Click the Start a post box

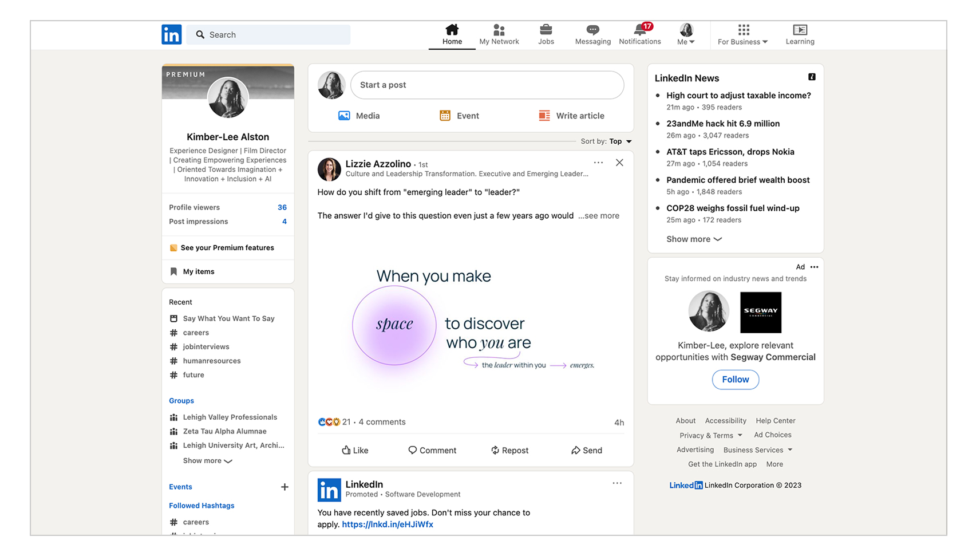point(487,85)
